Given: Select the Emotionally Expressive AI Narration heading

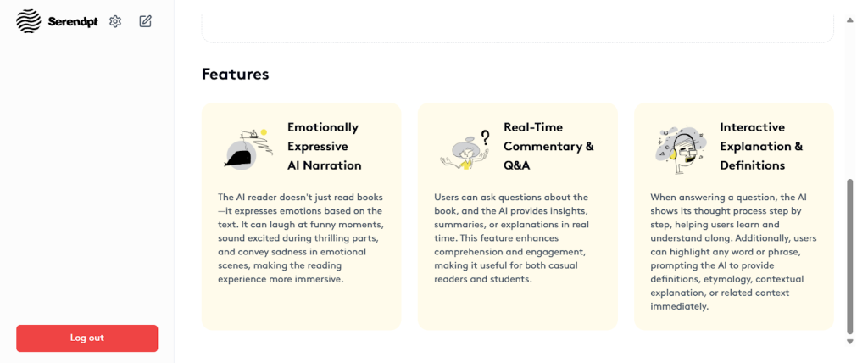Looking at the screenshot, I should (324, 146).
